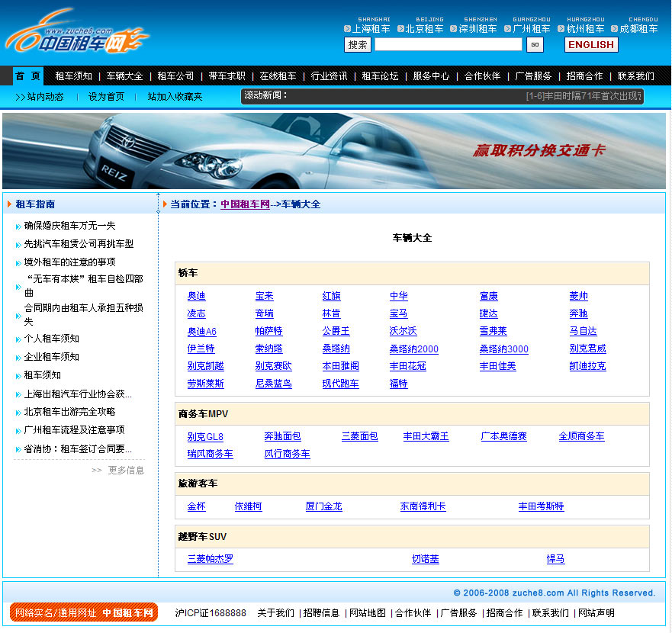Open 租车论坛 menu item
The width and height of the screenshot is (672, 633).
point(380,76)
